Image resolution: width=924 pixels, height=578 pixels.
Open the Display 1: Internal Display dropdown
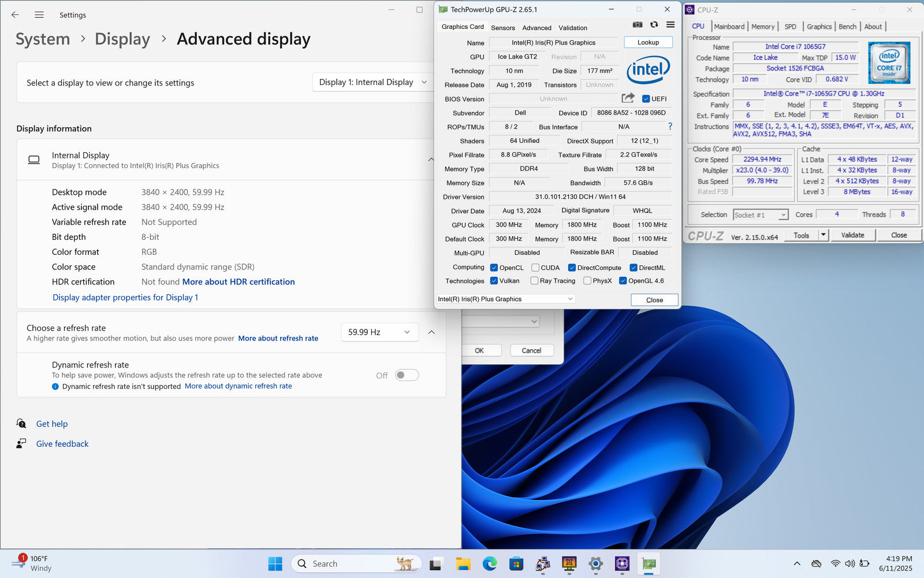373,82
